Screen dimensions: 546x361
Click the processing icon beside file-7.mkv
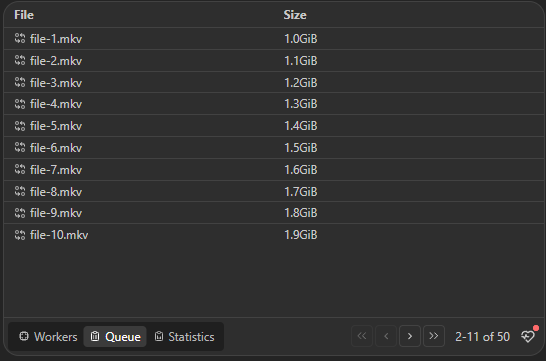click(x=20, y=170)
